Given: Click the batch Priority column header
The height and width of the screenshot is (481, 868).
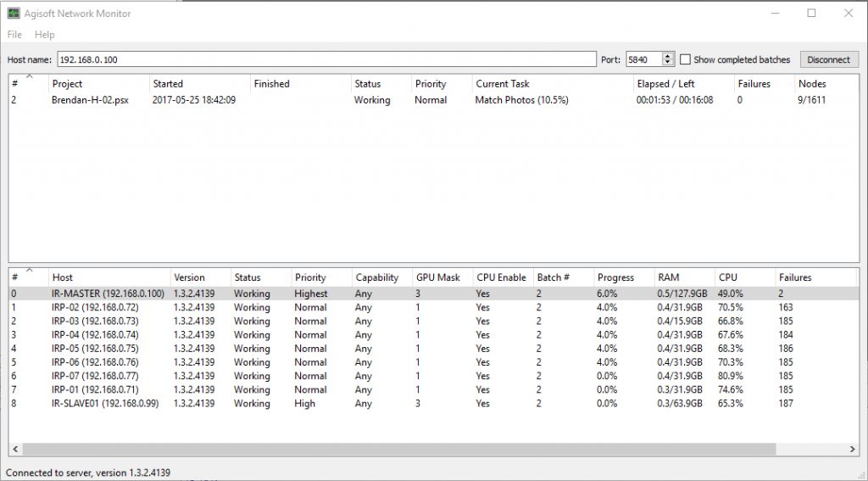Looking at the screenshot, I should (x=442, y=84).
